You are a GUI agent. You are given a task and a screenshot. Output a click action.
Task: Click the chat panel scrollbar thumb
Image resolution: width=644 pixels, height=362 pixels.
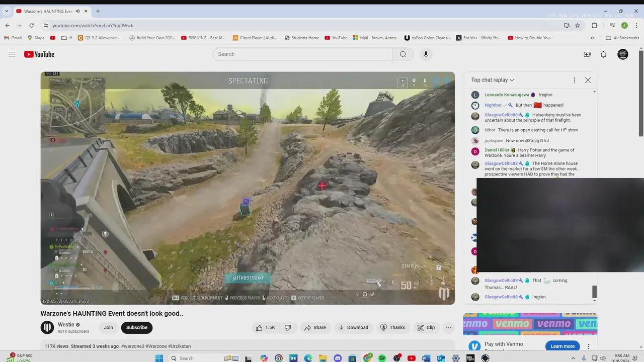594,292
